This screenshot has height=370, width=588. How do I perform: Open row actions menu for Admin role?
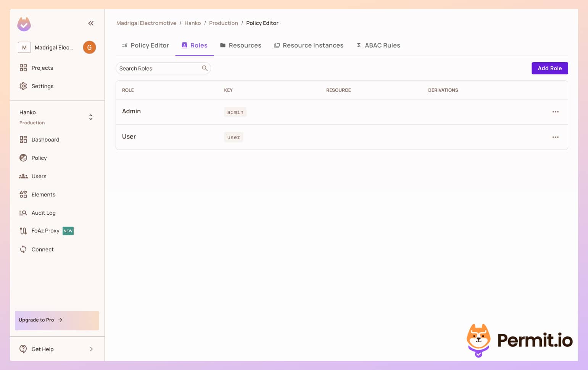(556, 111)
